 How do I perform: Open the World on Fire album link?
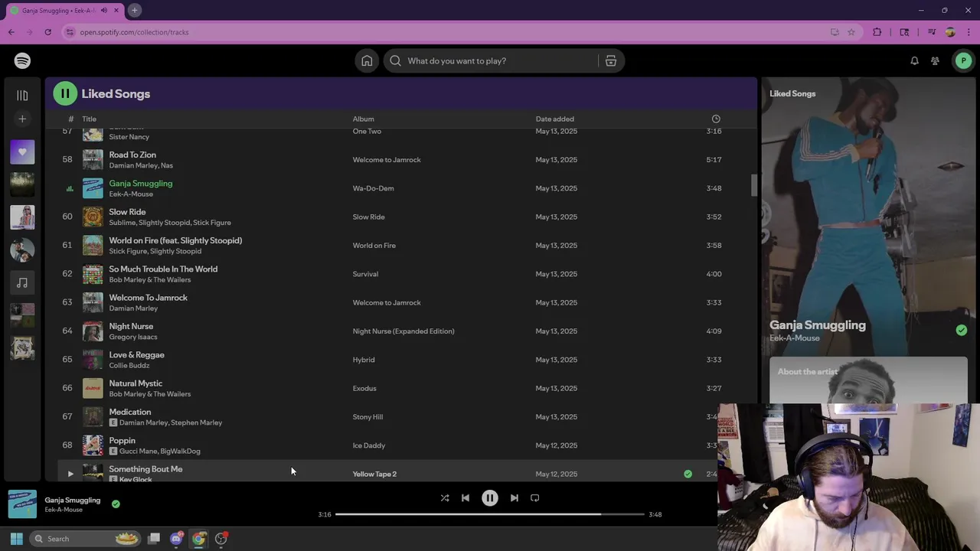pos(374,246)
